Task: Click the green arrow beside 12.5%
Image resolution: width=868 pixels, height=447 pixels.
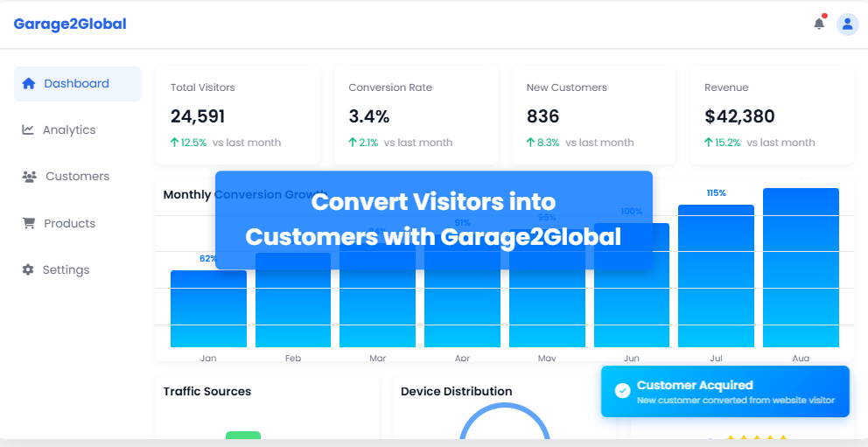Action: click(x=174, y=143)
